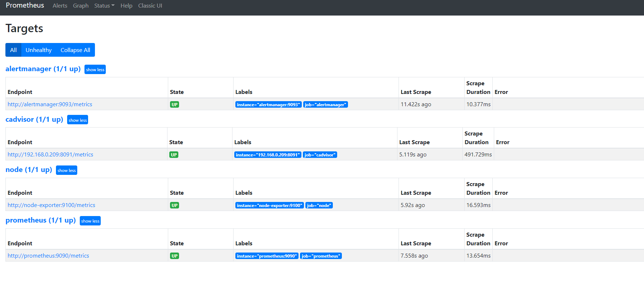The width and height of the screenshot is (644, 293).
Task: Select the 13.654ms scrape duration value
Action: (478, 255)
